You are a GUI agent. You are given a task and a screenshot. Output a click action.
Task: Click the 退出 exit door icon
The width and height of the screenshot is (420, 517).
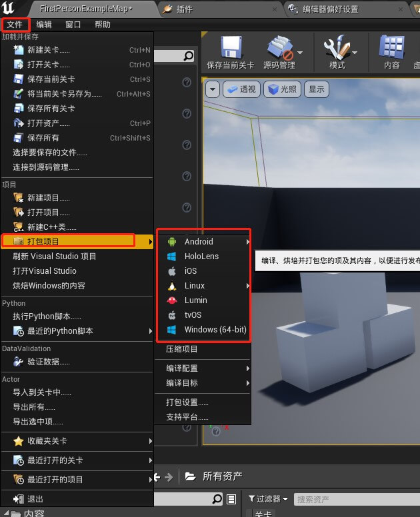(x=19, y=499)
